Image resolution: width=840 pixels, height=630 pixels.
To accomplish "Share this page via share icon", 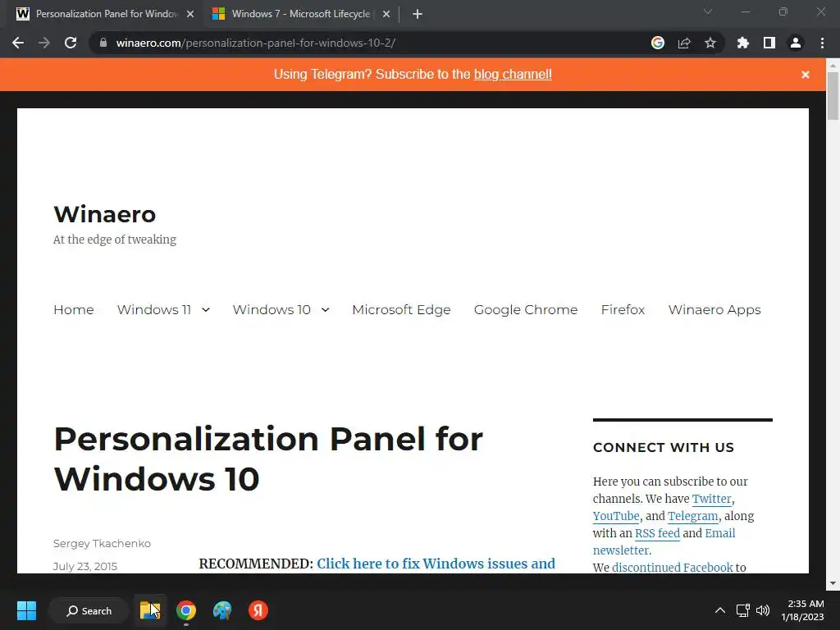I will coord(684,43).
